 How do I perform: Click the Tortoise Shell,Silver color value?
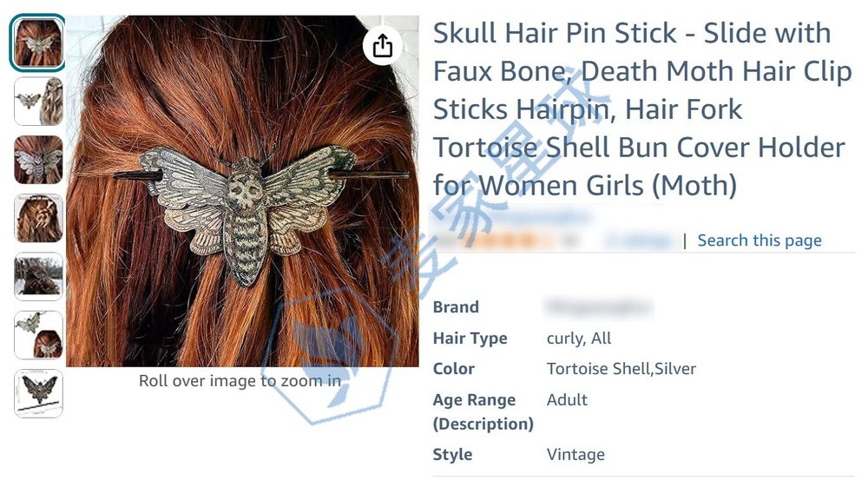621,369
